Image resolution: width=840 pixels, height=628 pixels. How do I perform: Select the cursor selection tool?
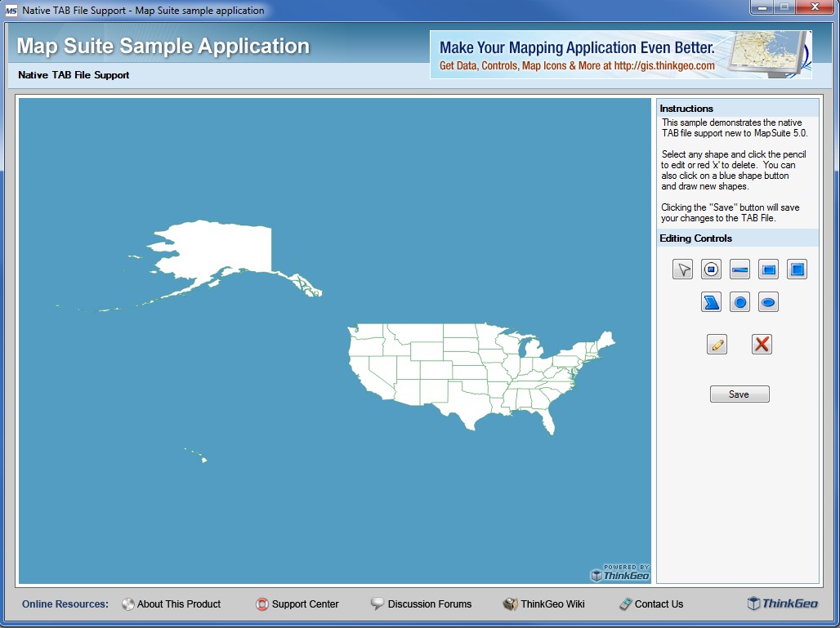pos(682,269)
